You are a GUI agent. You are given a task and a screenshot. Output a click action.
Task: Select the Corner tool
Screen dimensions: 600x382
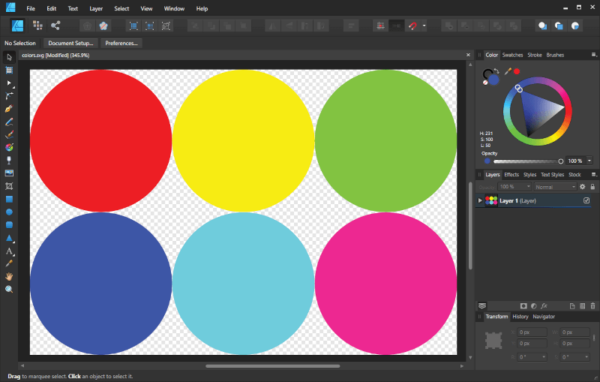[x=9, y=96]
